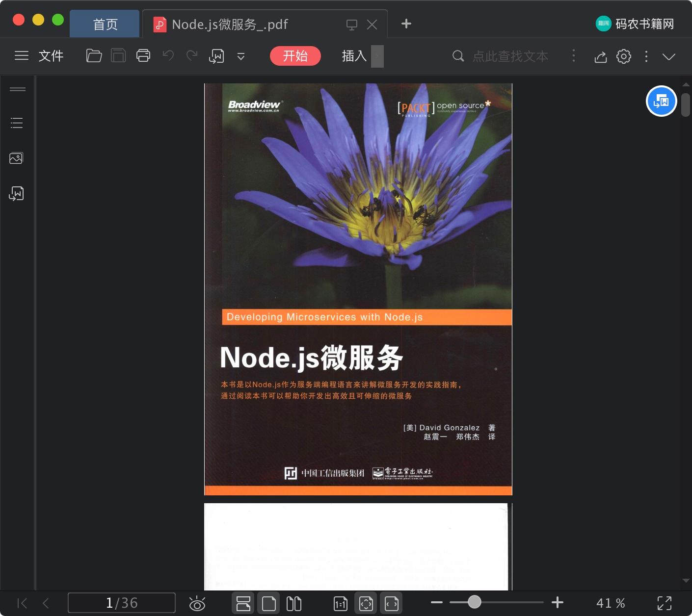Fit page to width
Screen dimensions: 692x616
point(392,603)
